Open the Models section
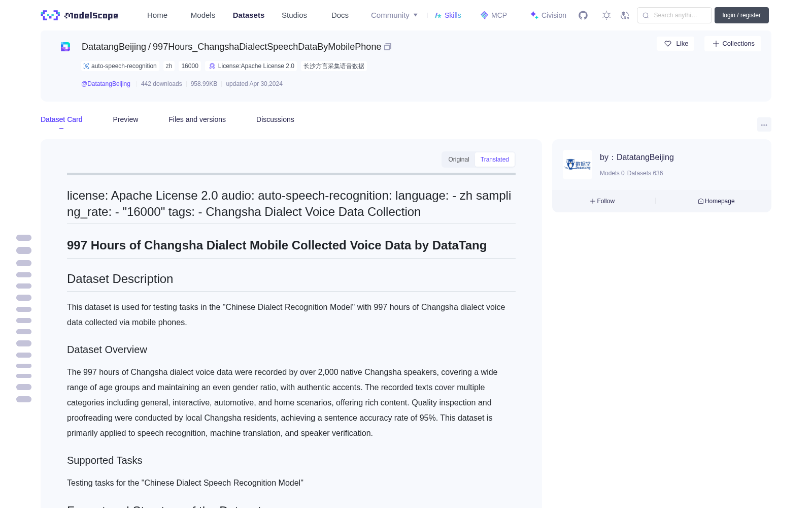This screenshot has height=508, width=812. (203, 15)
